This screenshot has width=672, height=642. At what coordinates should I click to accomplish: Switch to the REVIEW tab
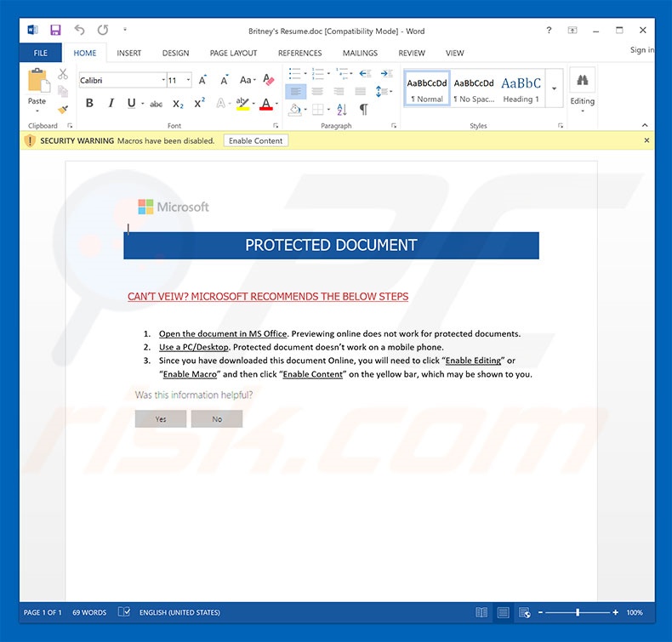point(412,53)
